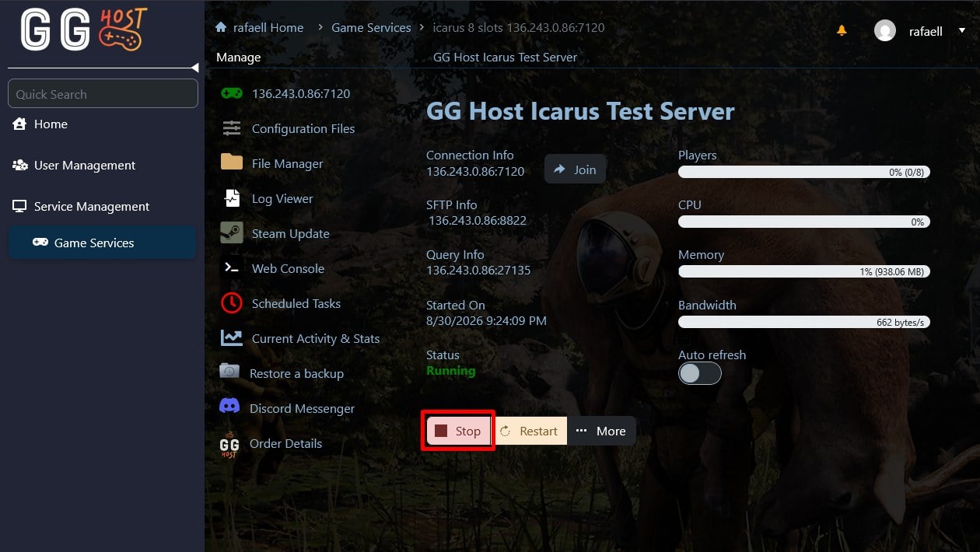Viewport: 980px width, 552px height.
Task: Click the home icon in breadcrumb
Action: point(221,27)
